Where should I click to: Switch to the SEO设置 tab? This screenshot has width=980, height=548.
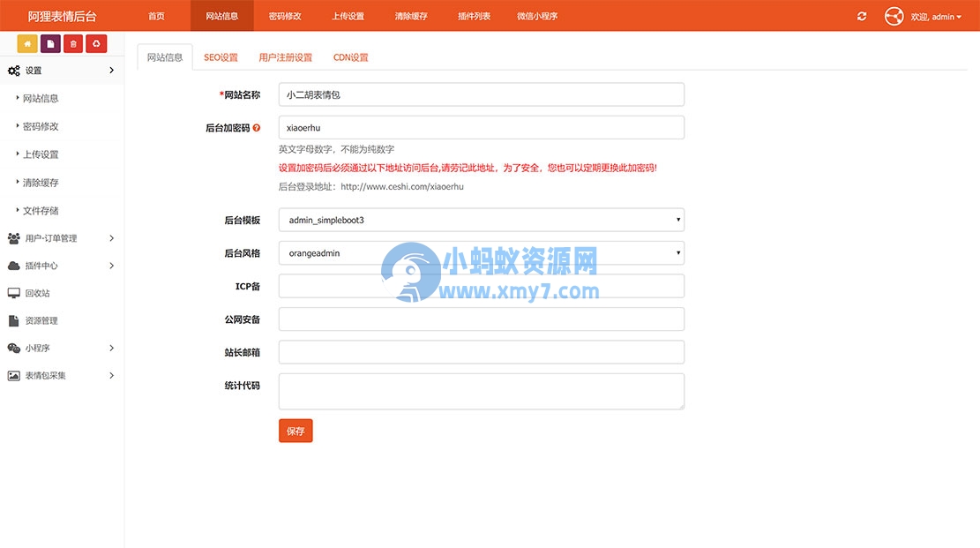coord(221,56)
